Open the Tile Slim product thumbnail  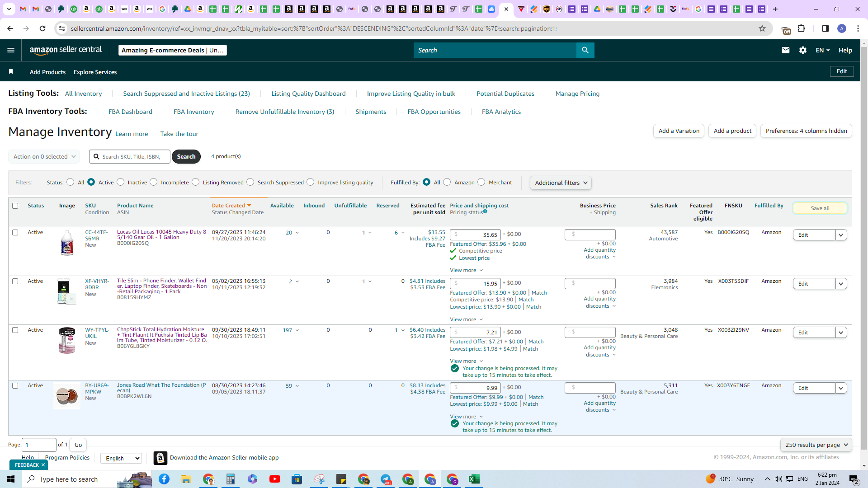click(66, 292)
